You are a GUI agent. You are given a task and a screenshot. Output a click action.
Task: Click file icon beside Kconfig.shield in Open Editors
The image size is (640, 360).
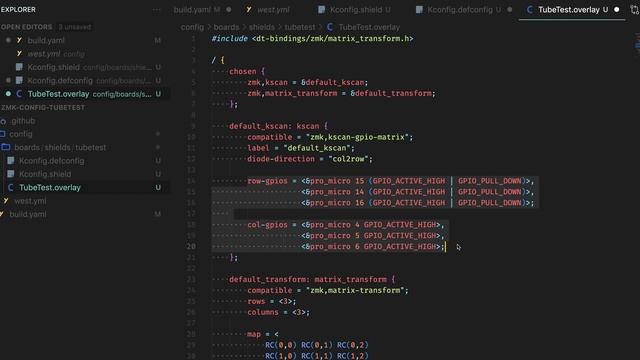[x=19, y=67]
